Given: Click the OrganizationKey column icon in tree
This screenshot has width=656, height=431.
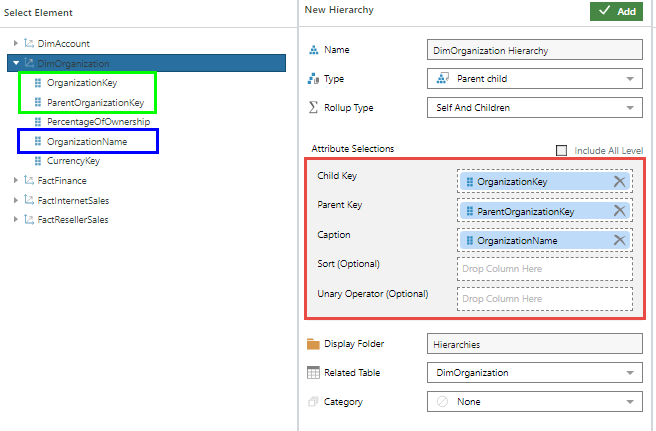Looking at the screenshot, I should (x=39, y=83).
